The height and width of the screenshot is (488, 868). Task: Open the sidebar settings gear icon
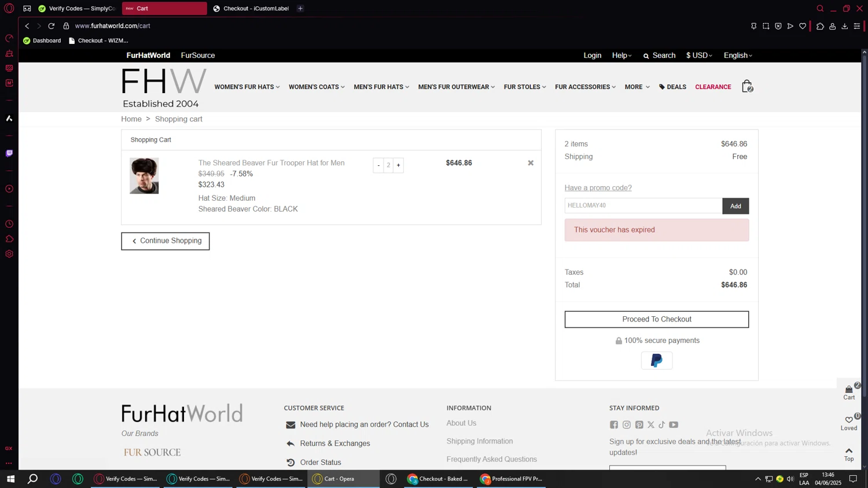(9, 254)
